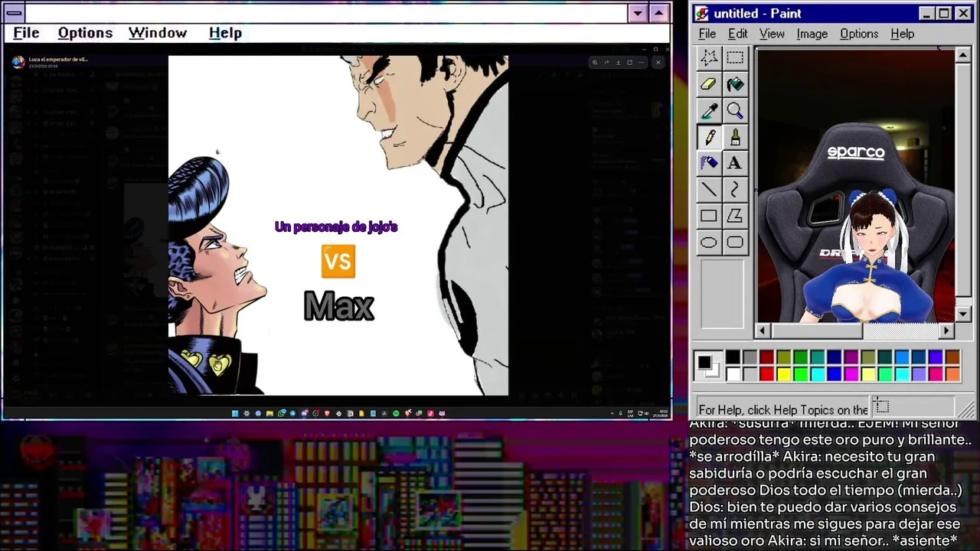Screen dimensions: 980x551
Task: Open Paint's Edit menu
Action: pyautogui.click(x=737, y=34)
